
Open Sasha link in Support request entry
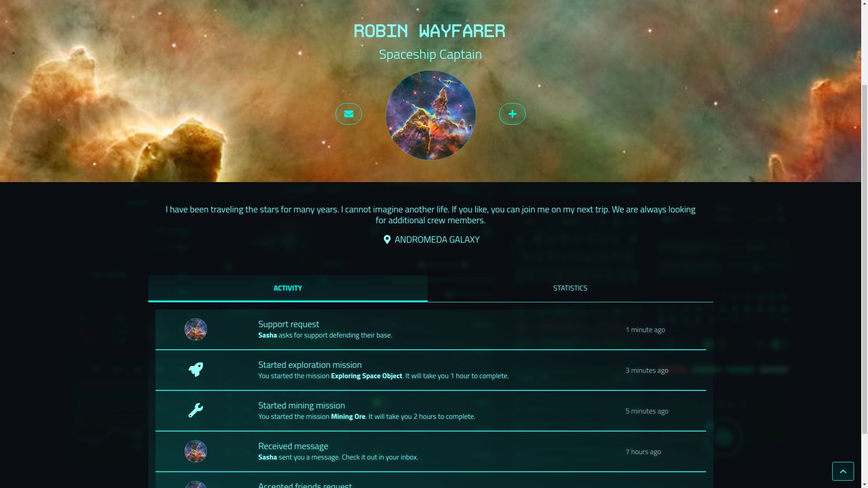pos(268,335)
